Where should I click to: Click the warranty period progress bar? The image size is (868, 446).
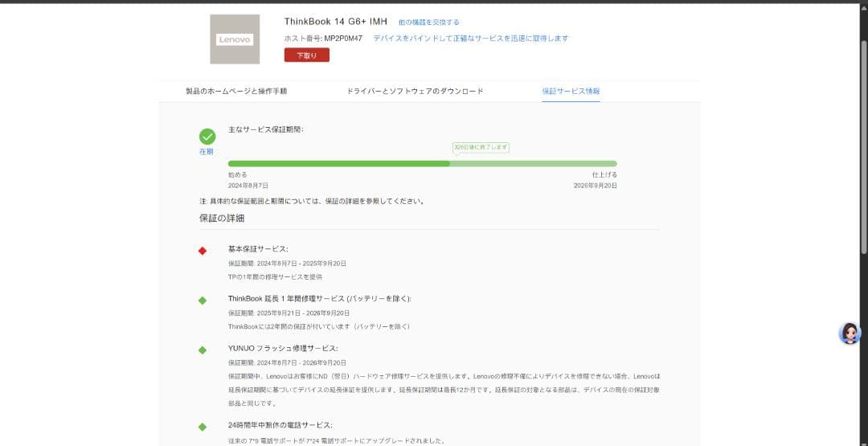coord(423,164)
